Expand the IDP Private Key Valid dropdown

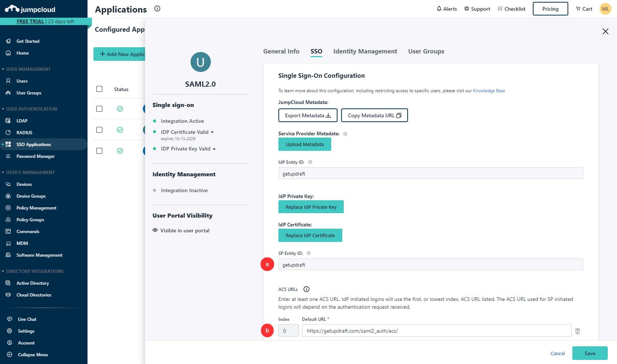[x=214, y=149]
